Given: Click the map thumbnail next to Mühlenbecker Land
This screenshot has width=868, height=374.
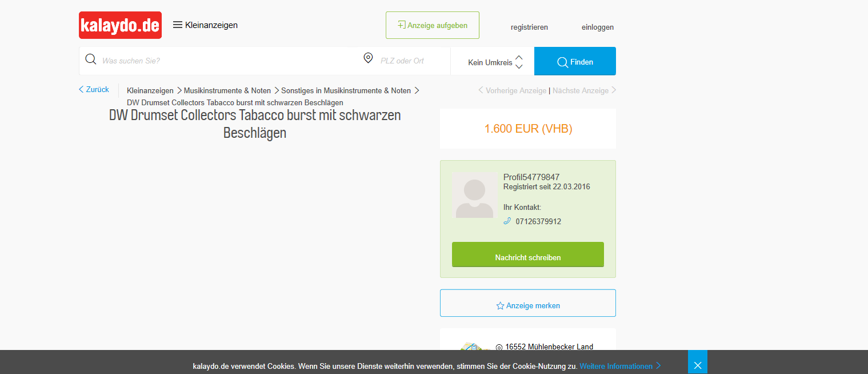Looking at the screenshot, I should pos(475,347).
